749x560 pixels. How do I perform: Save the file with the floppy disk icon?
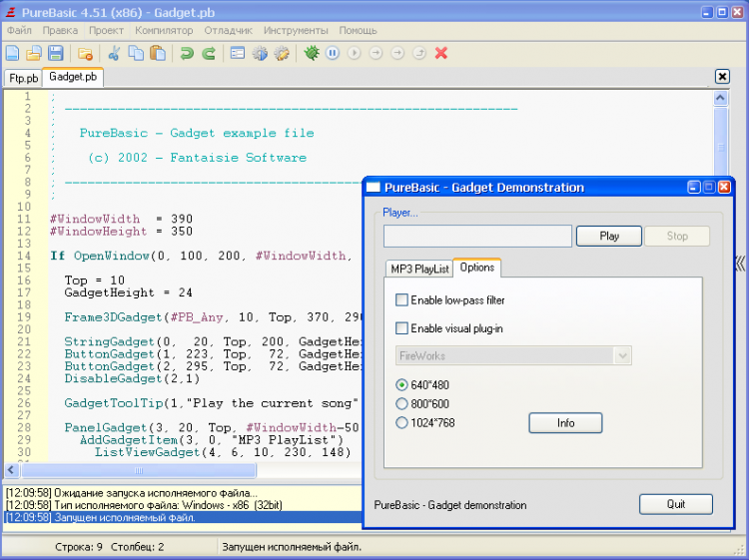[x=56, y=53]
